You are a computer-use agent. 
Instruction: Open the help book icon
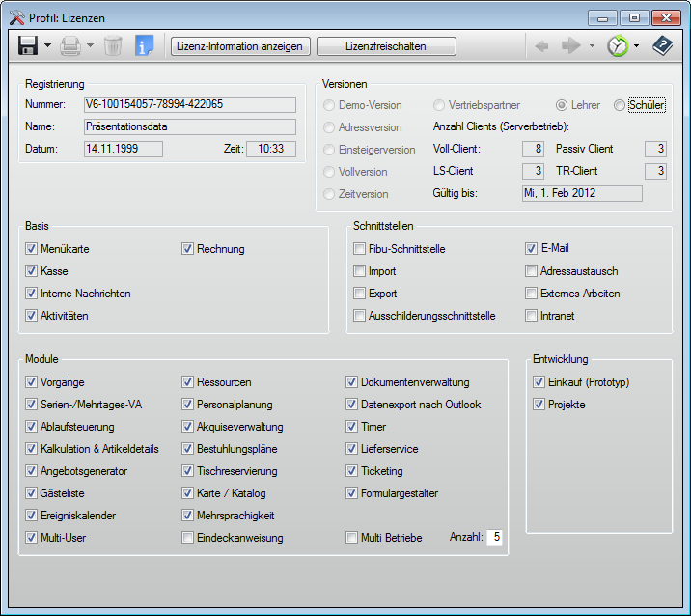(661, 45)
